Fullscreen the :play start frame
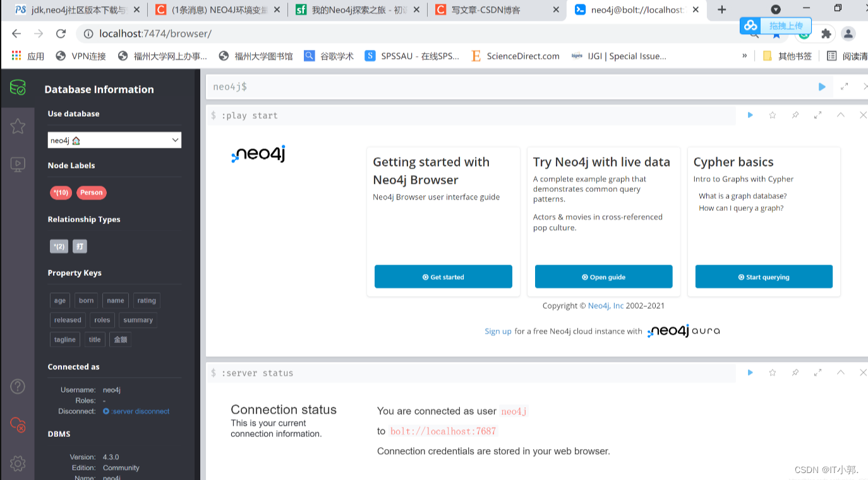Screen dimensions: 868x480 tap(818, 115)
